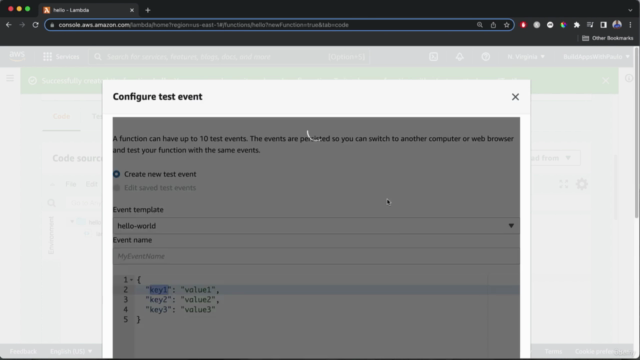Click the address bar URL

[x=203, y=25]
